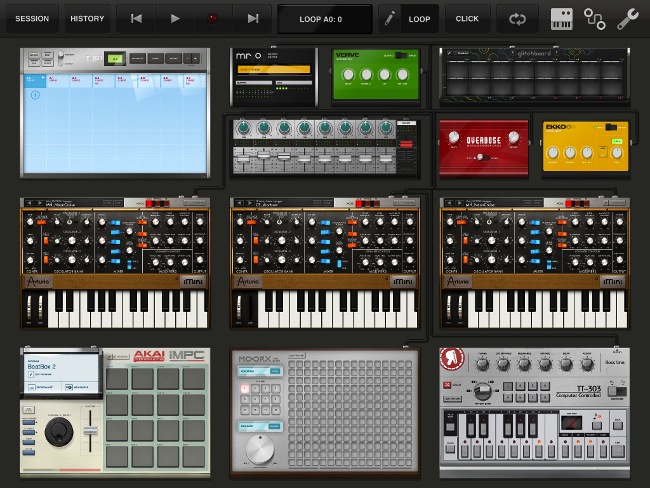
Task: Arm recording with the red Record button
Action: [x=213, y=19]
